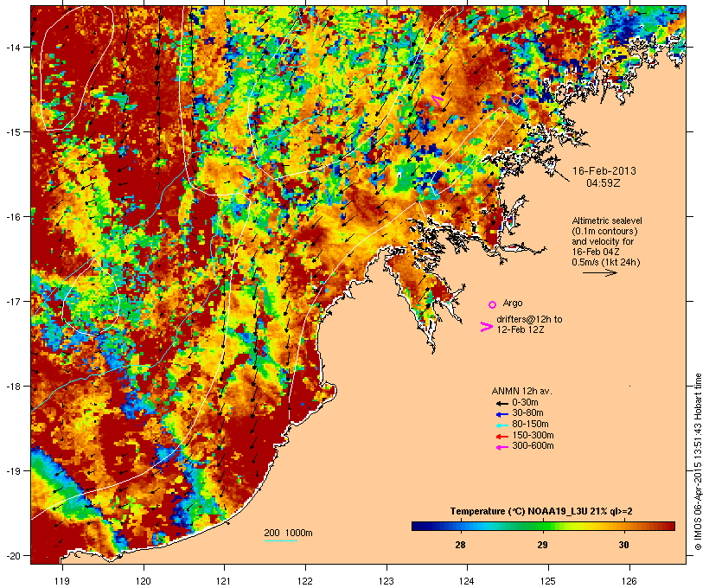This screenshot has height=588, width=709.
Task: Click the black 0-30m legend arrow
Action: point(501,403)
